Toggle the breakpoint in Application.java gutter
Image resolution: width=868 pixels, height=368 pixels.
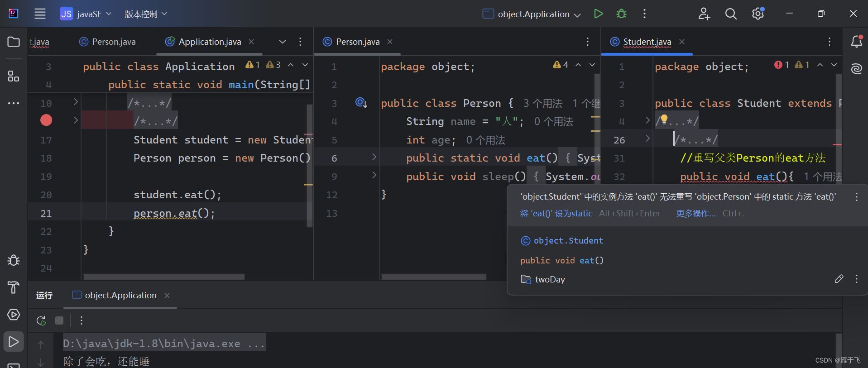46,120
